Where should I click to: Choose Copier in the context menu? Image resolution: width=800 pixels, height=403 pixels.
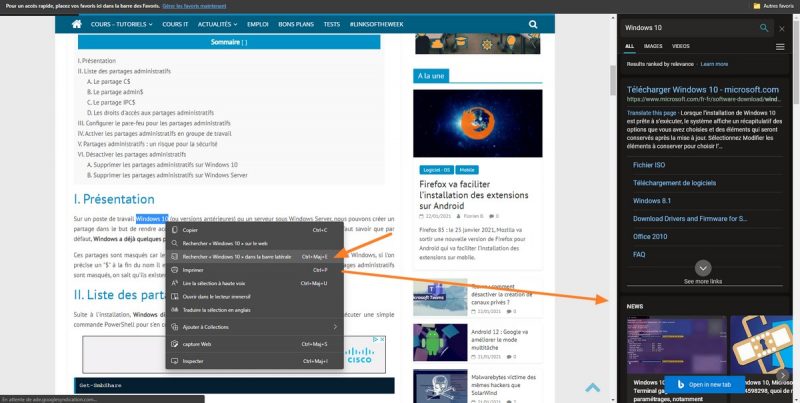[255, 230]
